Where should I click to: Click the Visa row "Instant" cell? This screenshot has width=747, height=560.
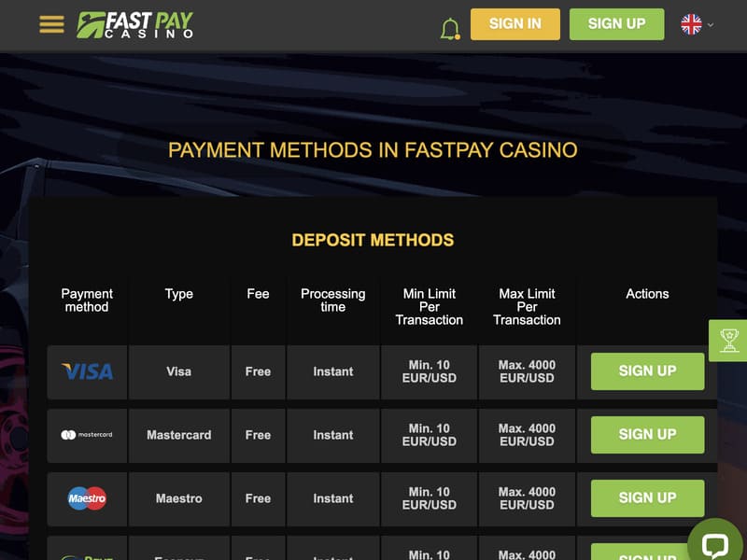[333, 371]
